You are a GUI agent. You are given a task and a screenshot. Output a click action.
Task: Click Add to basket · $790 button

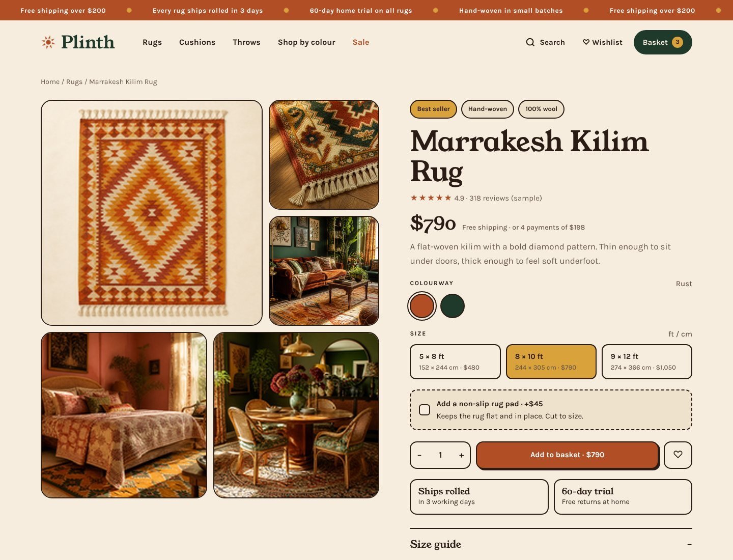[x=568, y=455]
